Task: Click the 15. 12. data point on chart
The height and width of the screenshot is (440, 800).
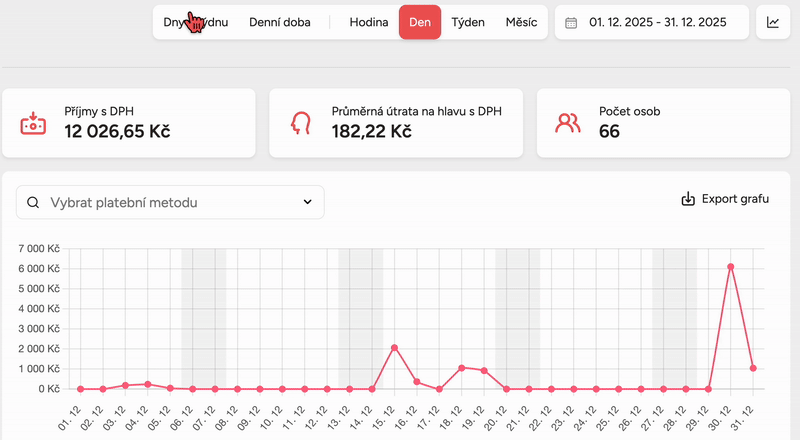Action: [395, 348]
